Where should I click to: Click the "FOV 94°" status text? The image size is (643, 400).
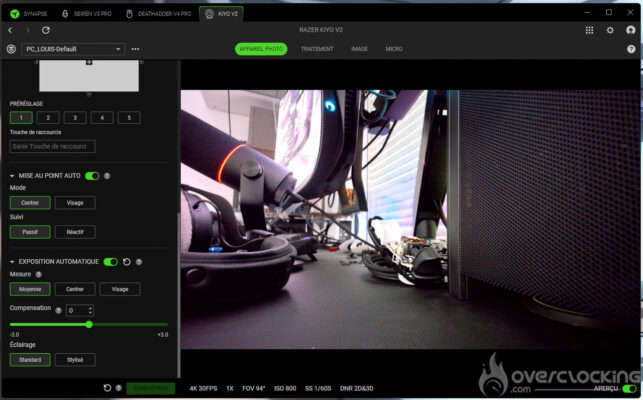(253, 388)
